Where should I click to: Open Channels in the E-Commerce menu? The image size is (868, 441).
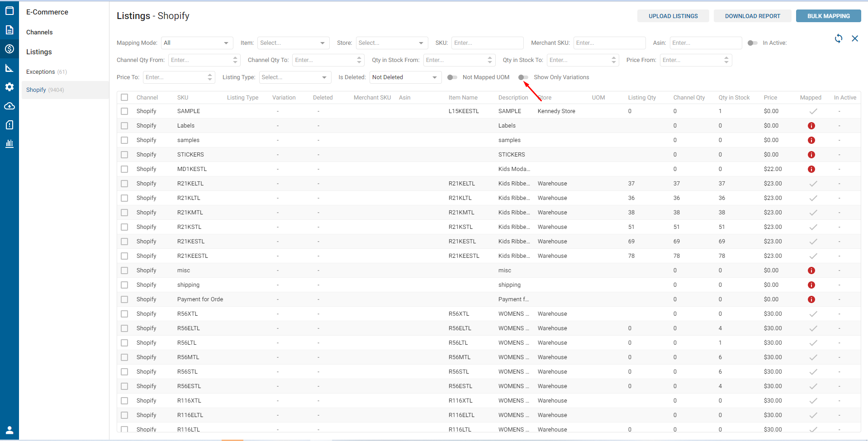39,32
